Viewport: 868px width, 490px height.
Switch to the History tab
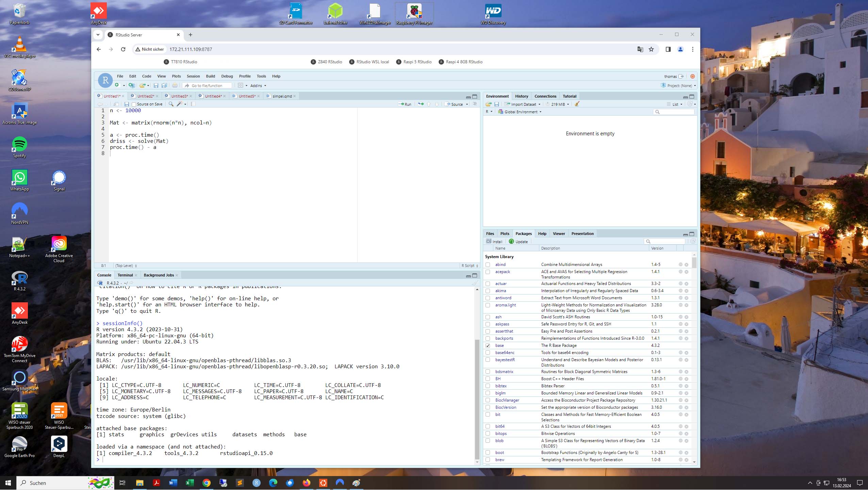click(x=521, y=96)
